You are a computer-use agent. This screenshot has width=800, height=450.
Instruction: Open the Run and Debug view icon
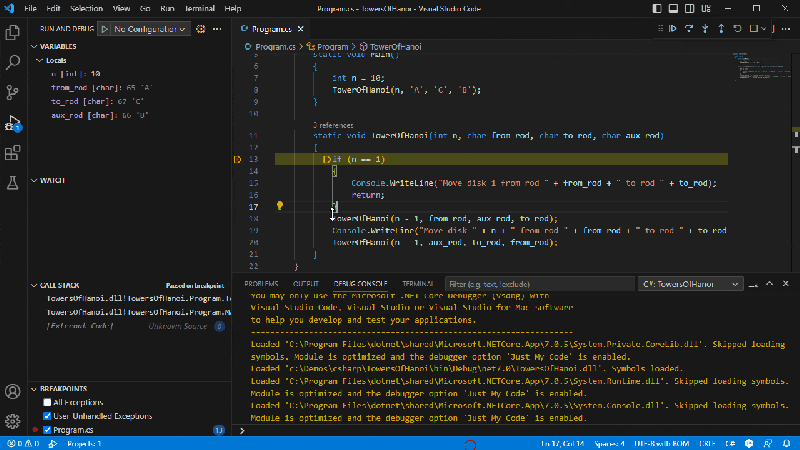pyautogui.click(x=12, y=123)
